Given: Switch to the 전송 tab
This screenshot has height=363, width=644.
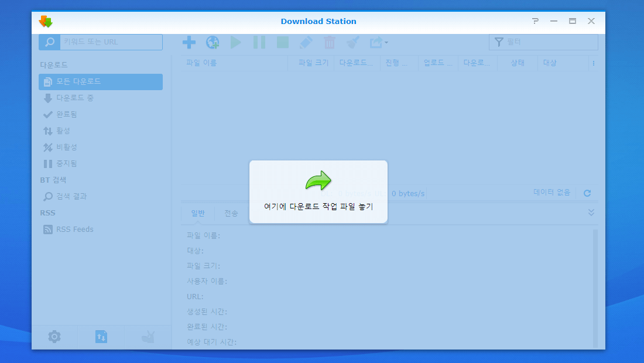Looking at the screenshot, I should click(x=231, y=213).
